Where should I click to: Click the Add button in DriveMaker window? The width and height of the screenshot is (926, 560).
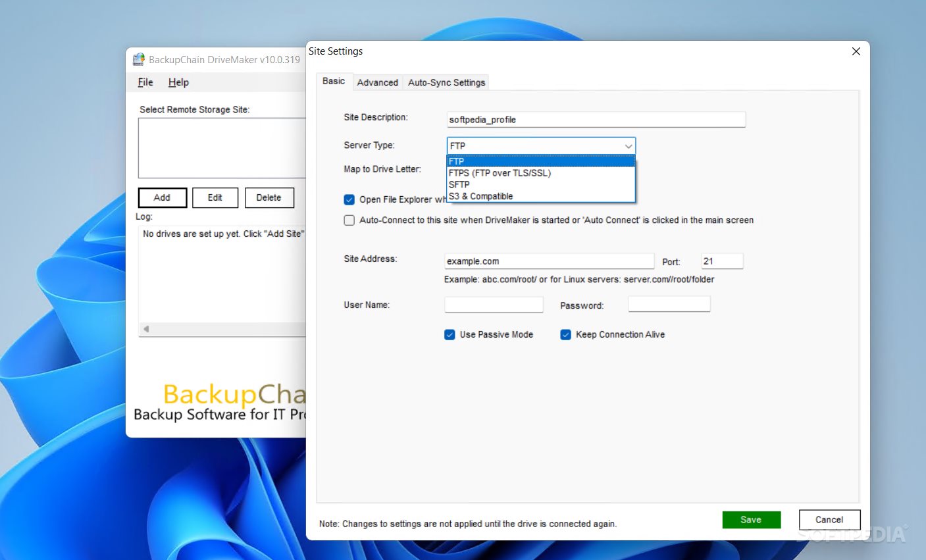pyautogui.click(x=163, y=197)
